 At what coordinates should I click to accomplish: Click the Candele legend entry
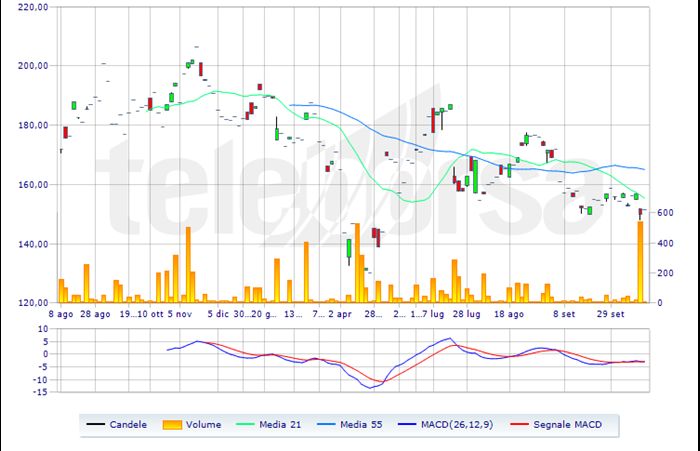(x=128, y=424)
